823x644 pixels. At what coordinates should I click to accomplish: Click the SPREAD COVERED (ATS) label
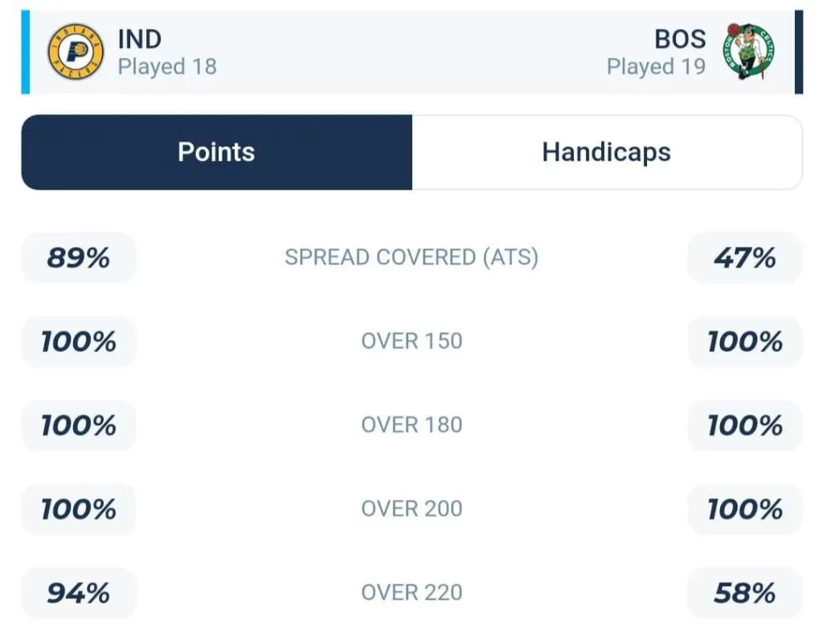click(411, 257)
